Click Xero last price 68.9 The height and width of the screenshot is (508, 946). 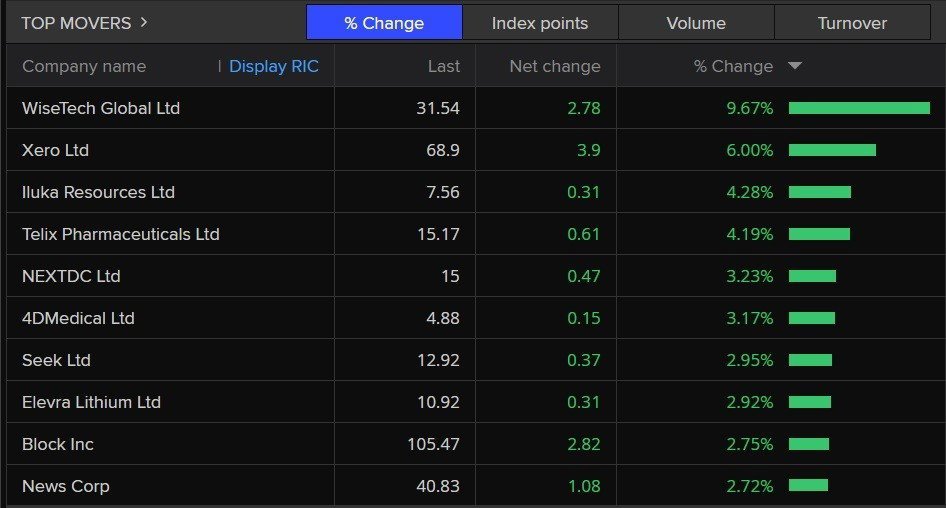[443, 150]
